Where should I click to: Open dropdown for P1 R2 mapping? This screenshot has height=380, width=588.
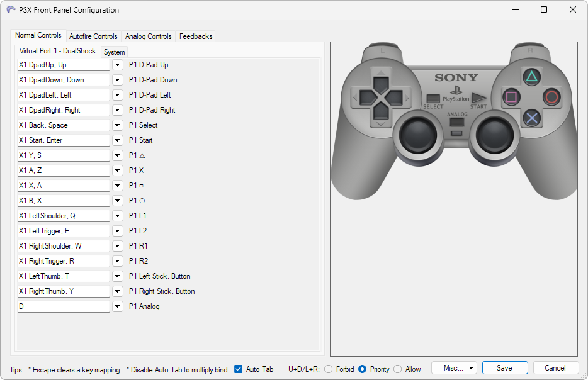click(x=117, y=261)
